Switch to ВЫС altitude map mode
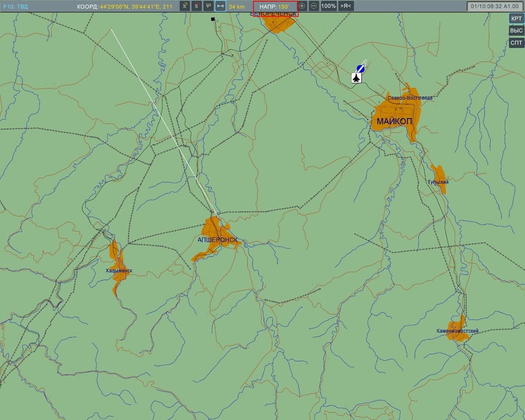Image resolution: width=525 pixels, height=420 pixels. (x=516, y=30)
